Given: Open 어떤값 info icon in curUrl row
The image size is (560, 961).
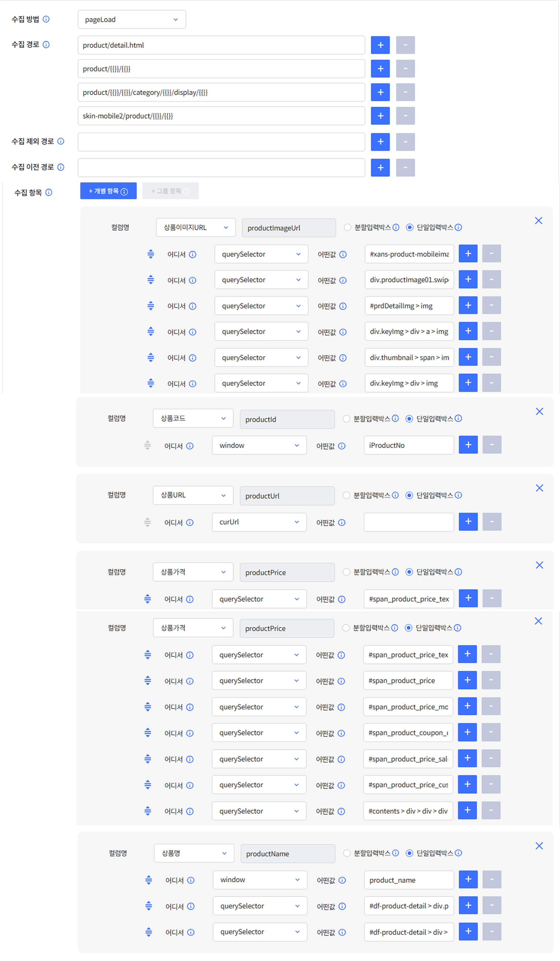Looking at the screenshot, I should (x=342, y=522).
